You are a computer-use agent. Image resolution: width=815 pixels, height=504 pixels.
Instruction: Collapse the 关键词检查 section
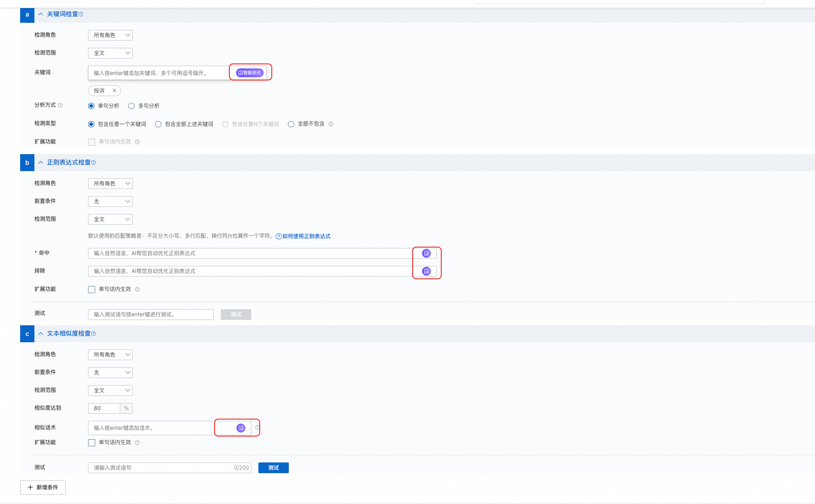coord(41,14)
